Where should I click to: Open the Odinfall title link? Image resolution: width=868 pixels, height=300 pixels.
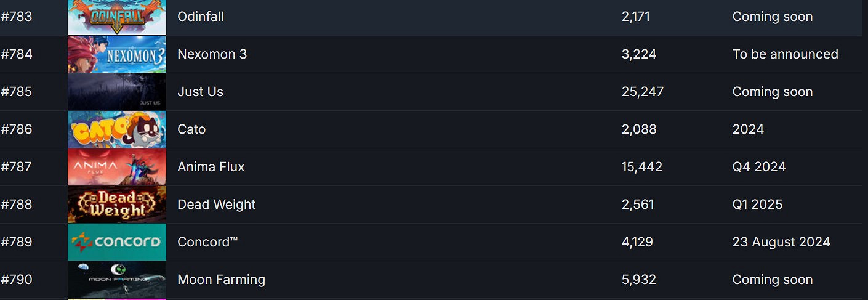(x=201, y=17)
